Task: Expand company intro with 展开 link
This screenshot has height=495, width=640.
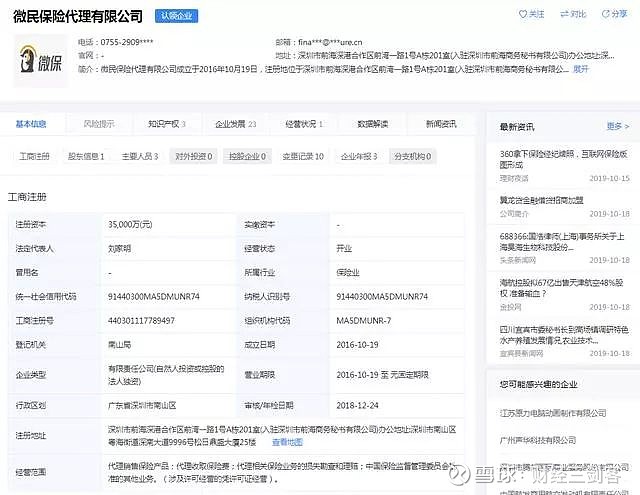Action: 580,69
